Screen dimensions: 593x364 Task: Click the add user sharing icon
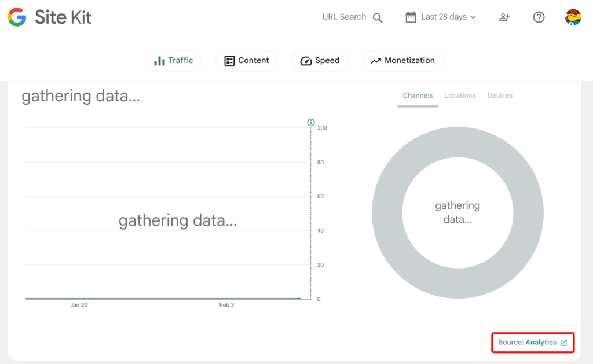tap(504, 17)
